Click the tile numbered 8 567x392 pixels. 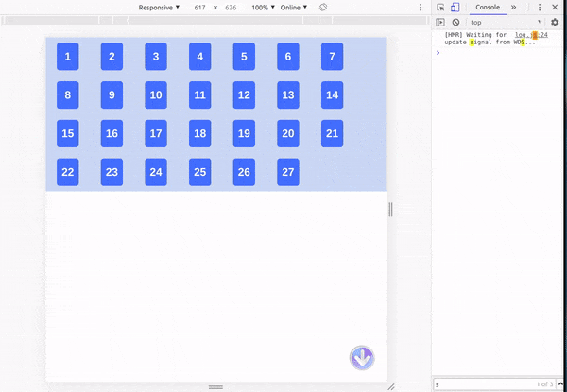tap(68, 95)
